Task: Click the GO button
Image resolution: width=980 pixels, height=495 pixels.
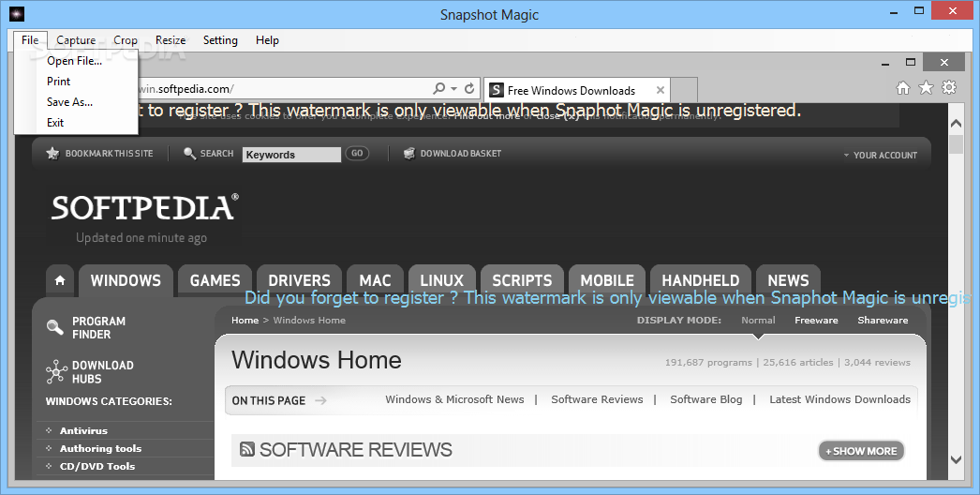Action: click(357, 154)
